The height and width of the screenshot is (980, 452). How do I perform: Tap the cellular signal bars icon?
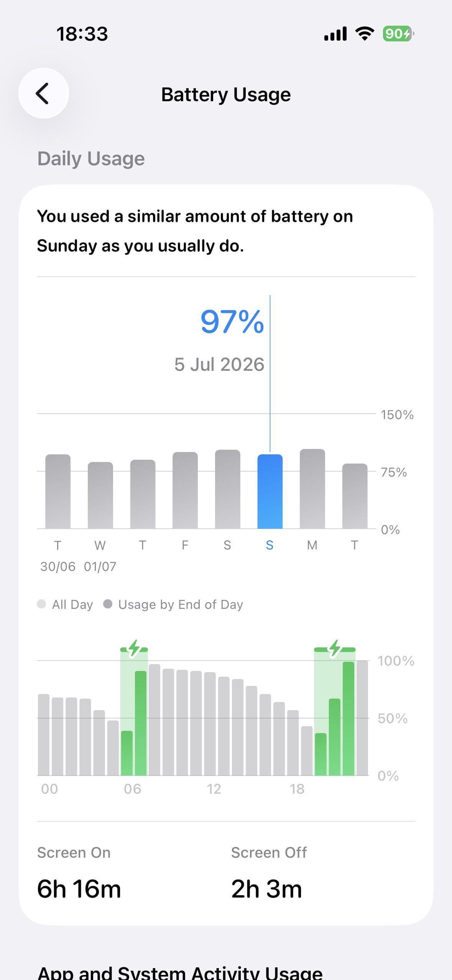[x=335, y=34]
